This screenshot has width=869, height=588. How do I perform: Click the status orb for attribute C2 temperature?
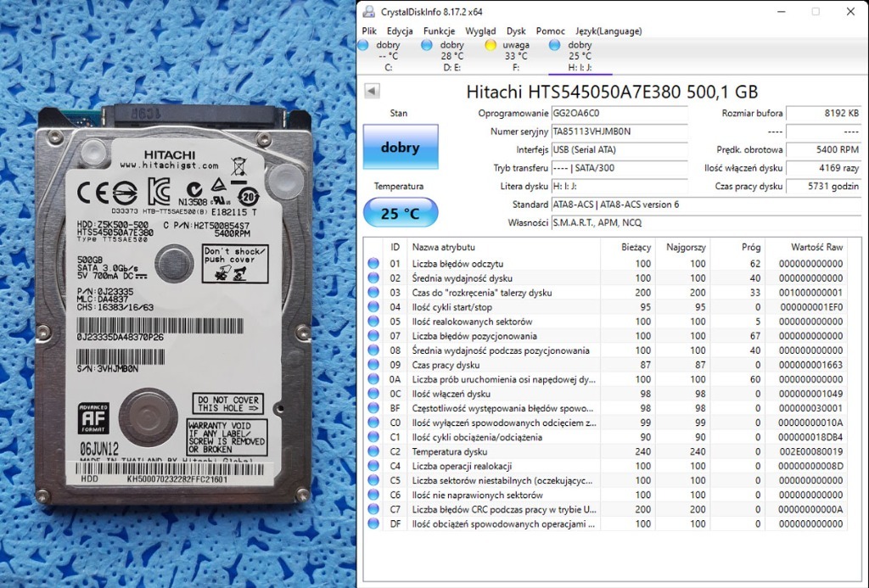(x=373, y=451)
